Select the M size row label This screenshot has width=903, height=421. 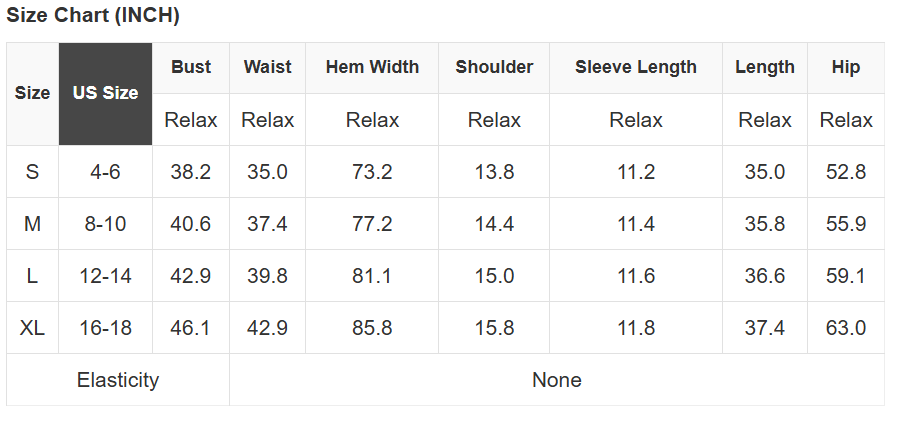pos(32,224)
